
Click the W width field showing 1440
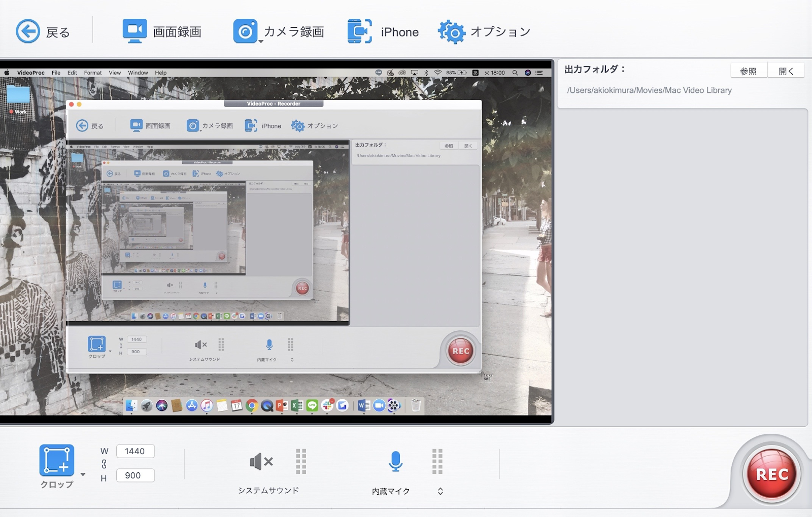point(135,451)
